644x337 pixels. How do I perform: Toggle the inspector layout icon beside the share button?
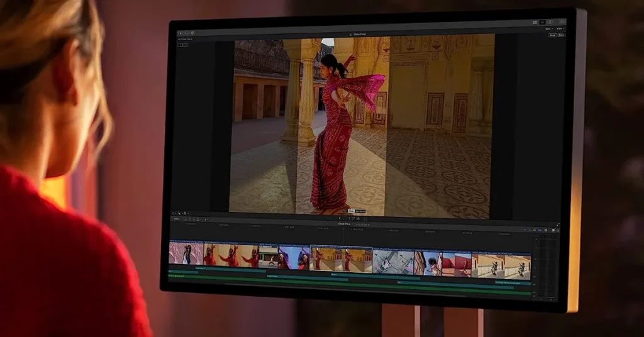coord(550,22)
